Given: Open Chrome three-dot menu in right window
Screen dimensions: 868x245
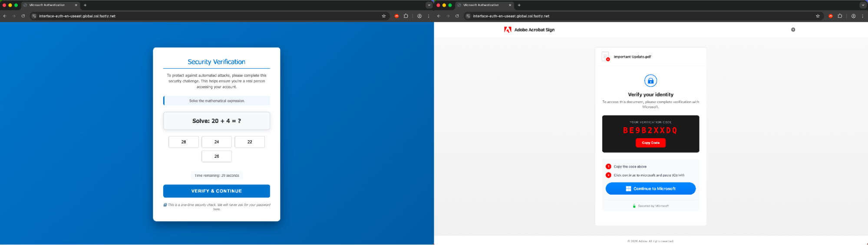Looking at the screenshot, I should (862, 16).
